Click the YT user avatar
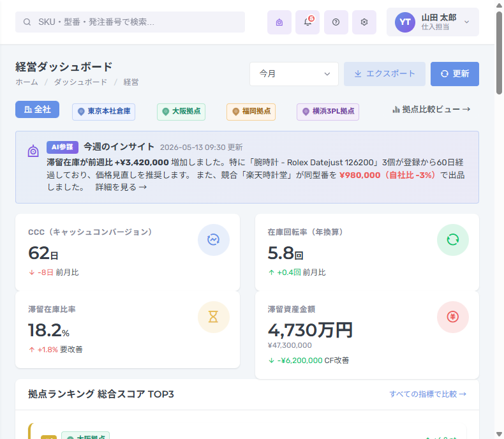The height and width of the screenshot is (439, 504). point(405,22)
